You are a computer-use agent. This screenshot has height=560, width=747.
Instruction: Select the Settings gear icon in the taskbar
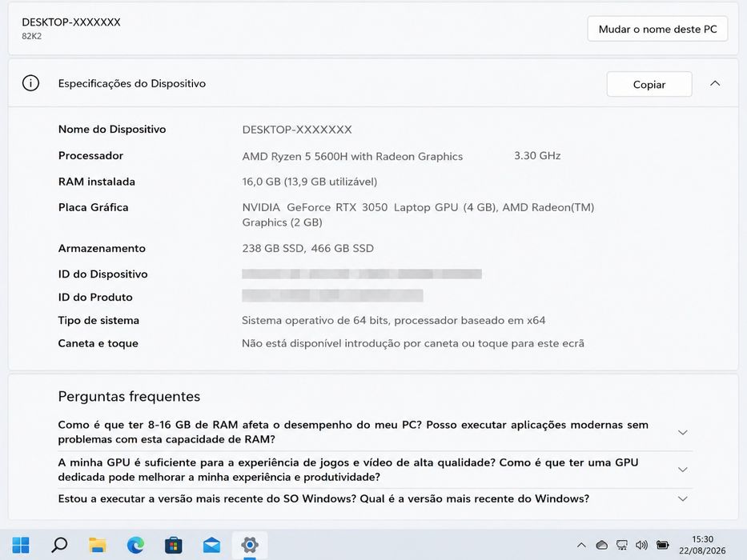pos(250,545)
